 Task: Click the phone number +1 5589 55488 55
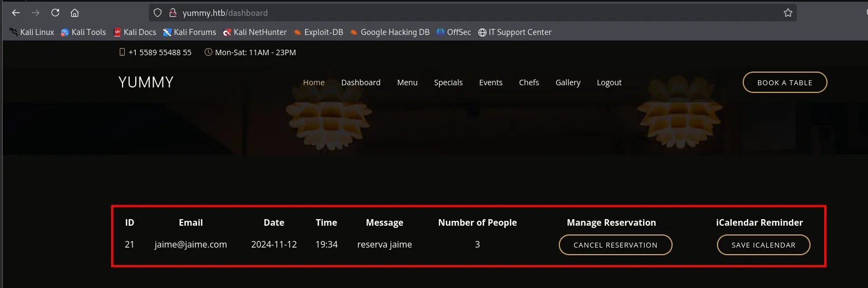click(160, 52)
